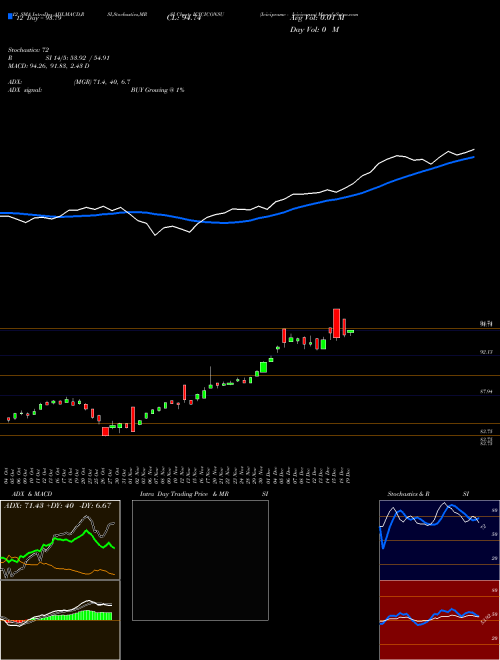Click the 'ADX signal:' label
The height and width of the screenshot is (660, 500).
(24, 90)
